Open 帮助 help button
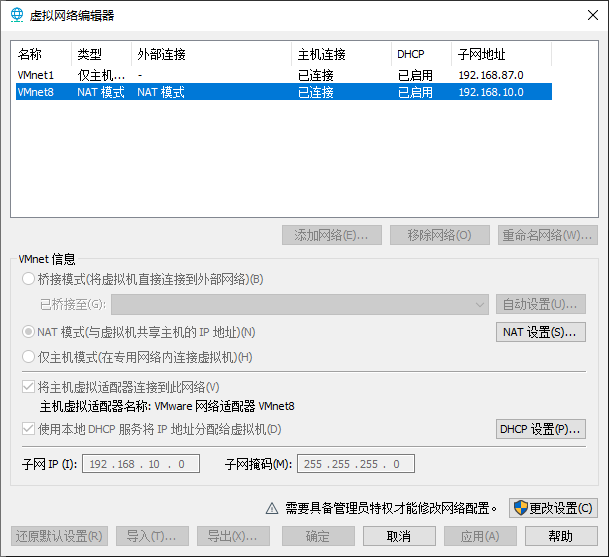This screenshot has height=557, width=609. click(561, 536)
